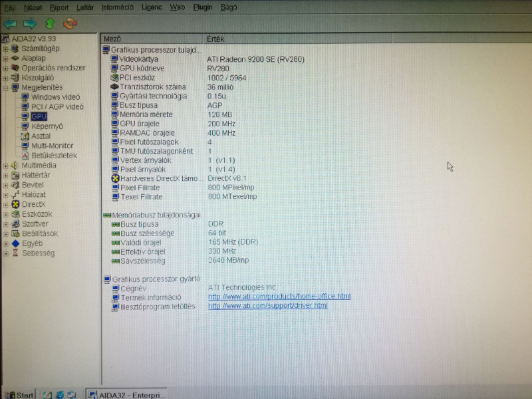Viewport: 532px width, 399px height.
Task: Click the orange refresh toolbar icon
Action: click(70, 23)
